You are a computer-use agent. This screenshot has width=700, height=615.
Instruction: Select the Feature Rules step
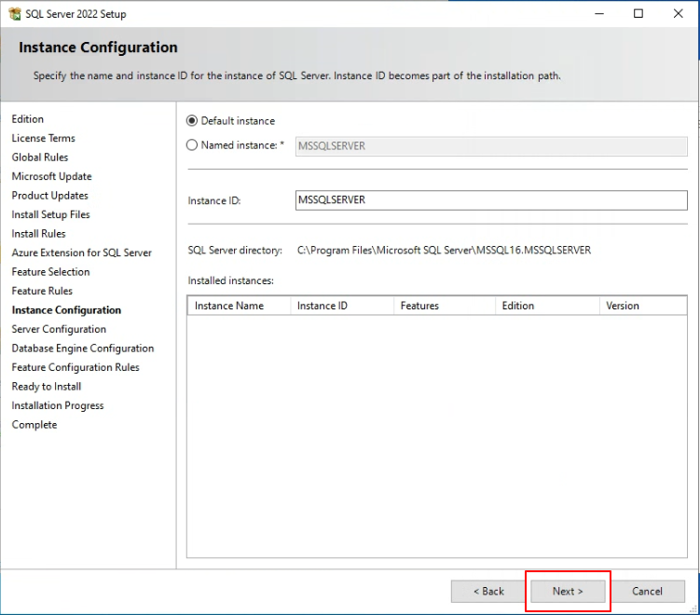(42, 291)
